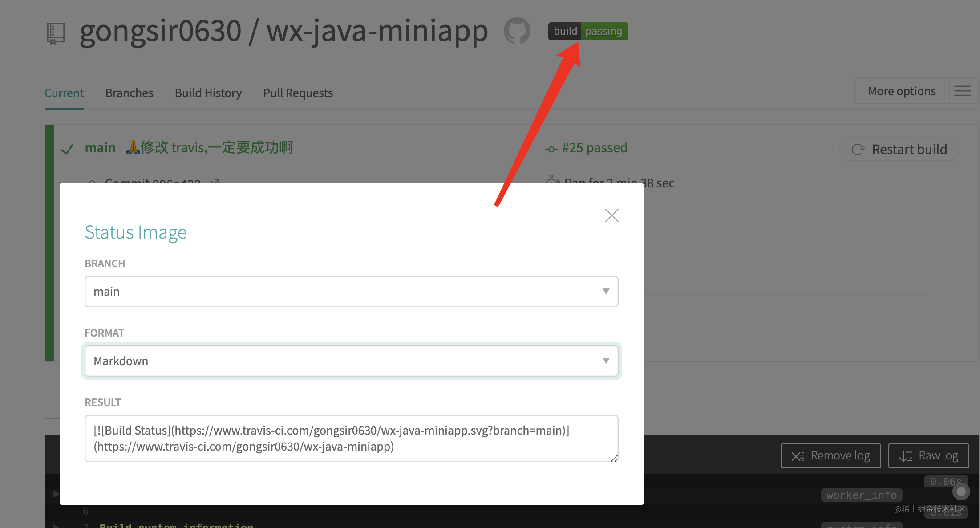Click the Raw log download icon
Image resolution: width=980 pixels, height=528 pixels.
coord(905,456)
